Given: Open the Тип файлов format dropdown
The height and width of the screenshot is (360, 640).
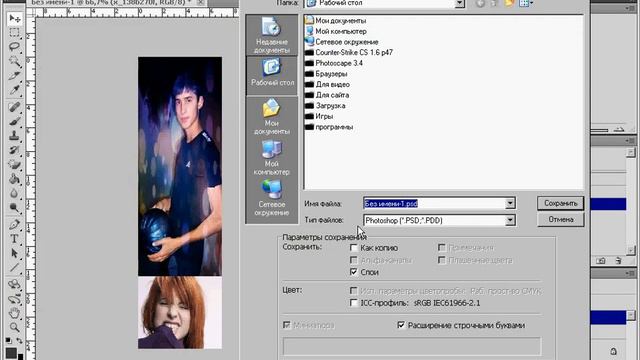Looking at the screenshot, I should (510, 220).
